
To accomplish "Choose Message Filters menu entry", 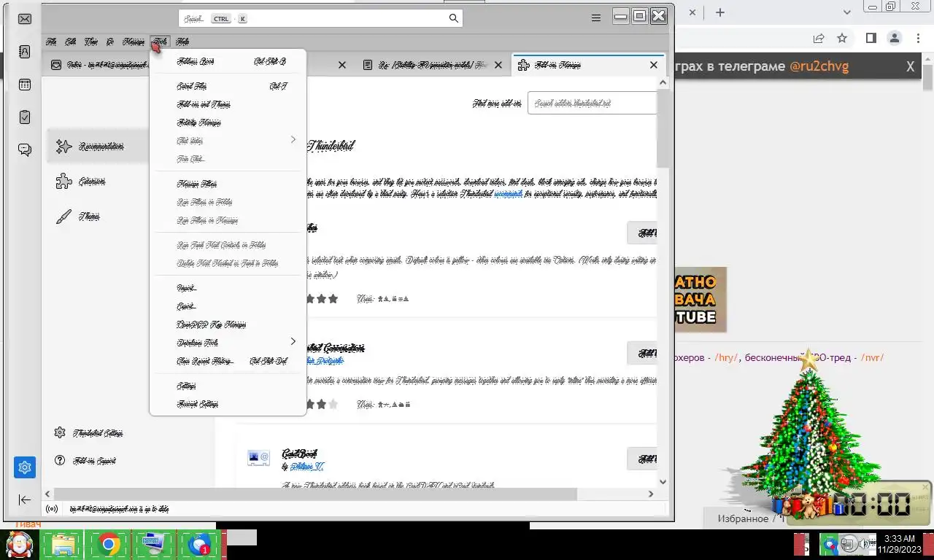I will (228, 184).
